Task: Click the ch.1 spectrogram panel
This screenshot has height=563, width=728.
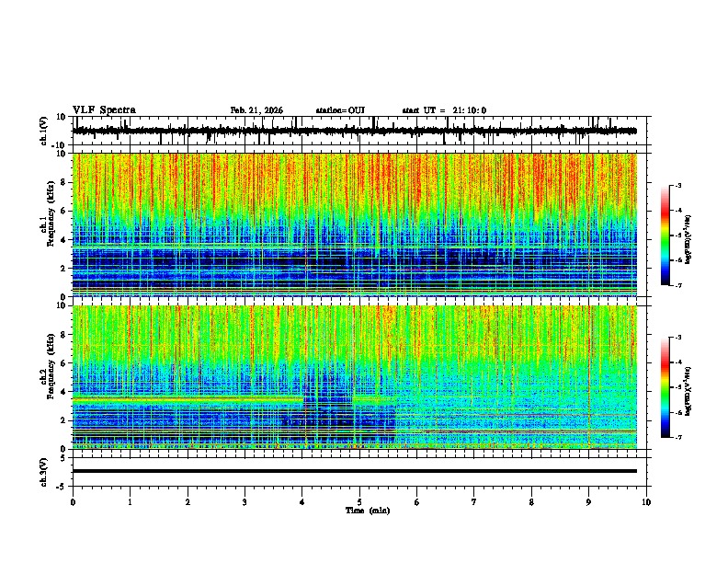Action: (x=355, y=224)
